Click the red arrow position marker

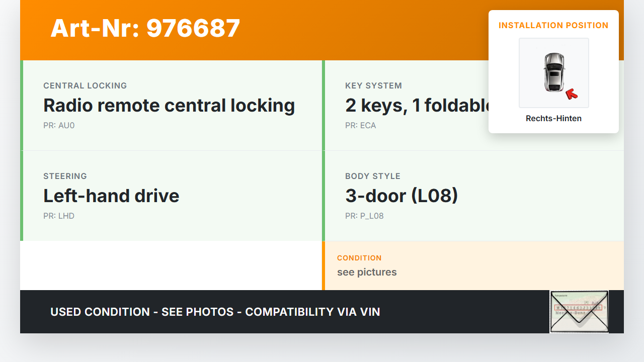pyautogui.click(x=571, y=94)
